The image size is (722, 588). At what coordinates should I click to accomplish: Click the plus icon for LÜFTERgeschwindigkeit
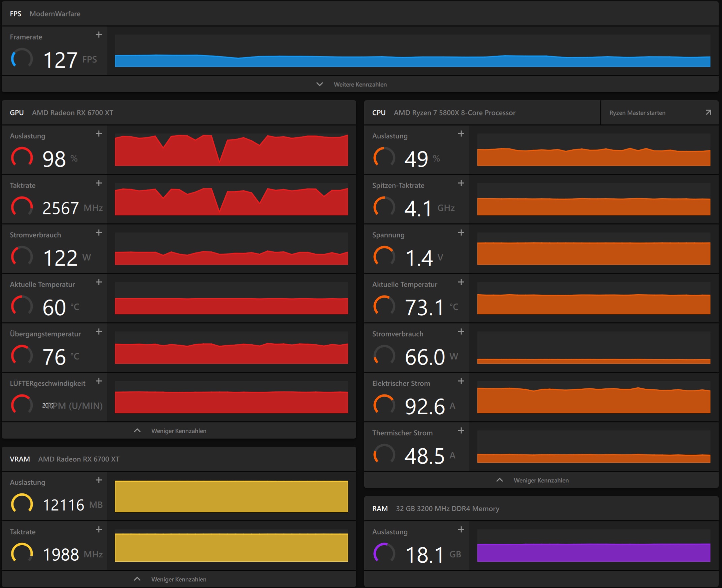(x=99, y=381)
